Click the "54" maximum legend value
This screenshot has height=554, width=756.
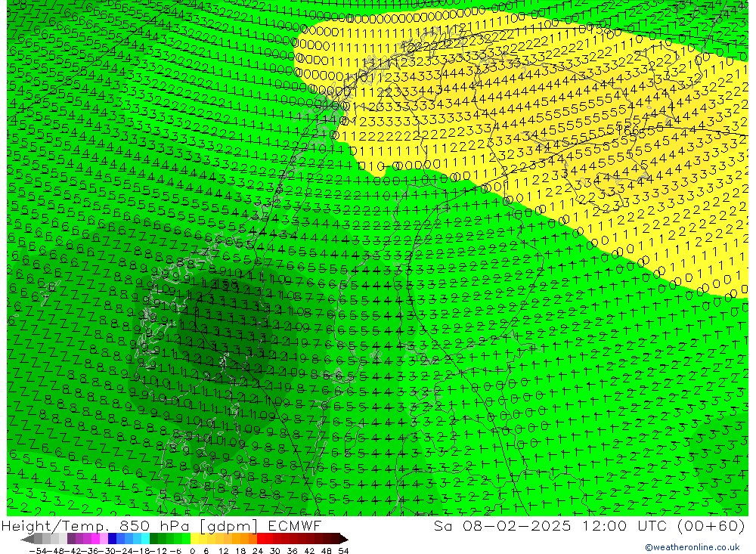(x=343, y=549)
